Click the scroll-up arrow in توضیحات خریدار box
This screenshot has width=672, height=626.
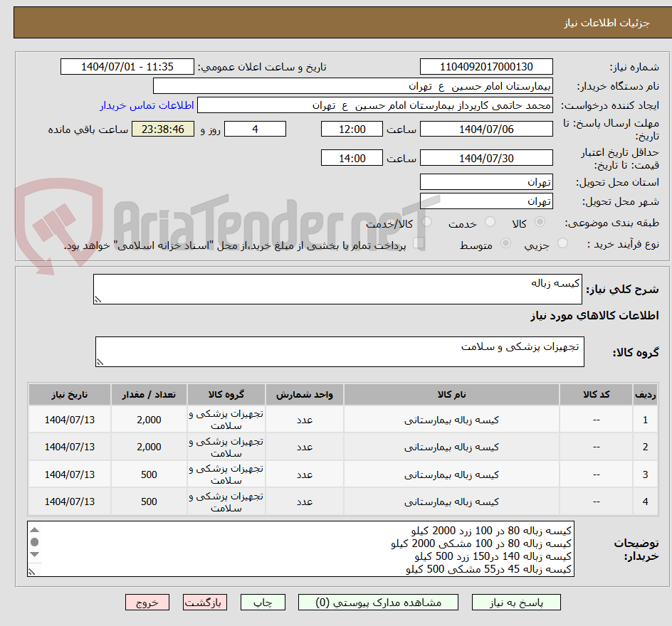click(34, 529)
